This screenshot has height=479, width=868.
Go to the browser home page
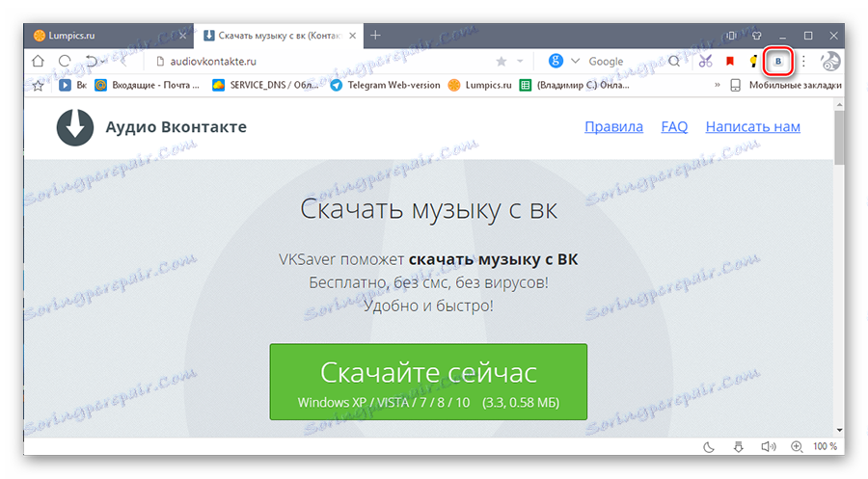[38, 61]
